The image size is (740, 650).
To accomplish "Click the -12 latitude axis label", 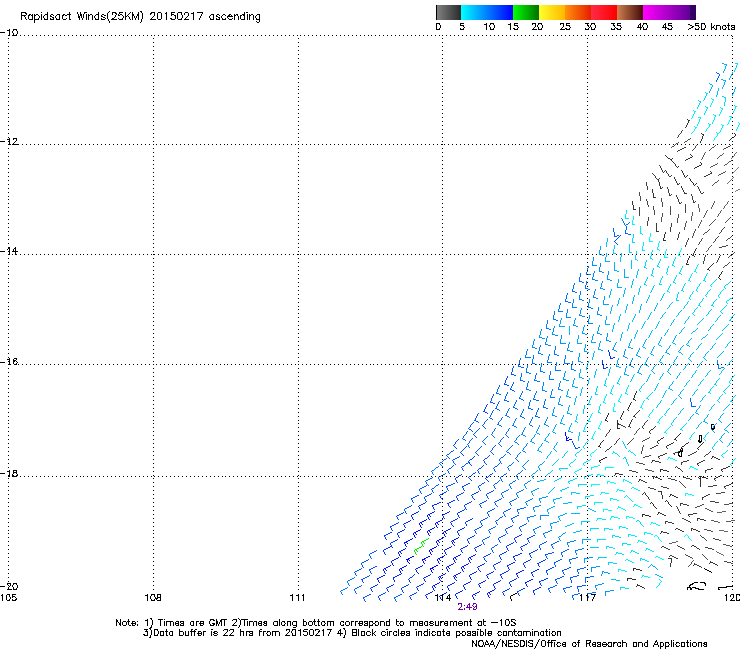I will (x=9, y=142).
